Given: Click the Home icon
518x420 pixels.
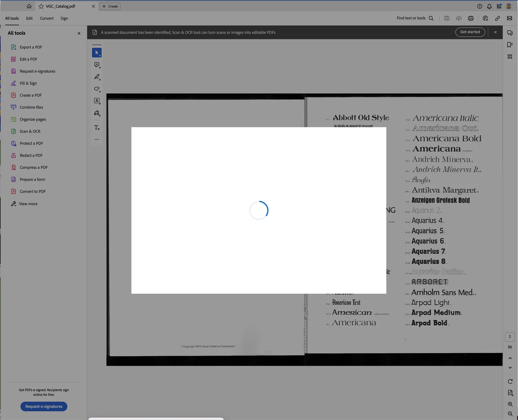Looking at the screenshot, I should point(29,6).
